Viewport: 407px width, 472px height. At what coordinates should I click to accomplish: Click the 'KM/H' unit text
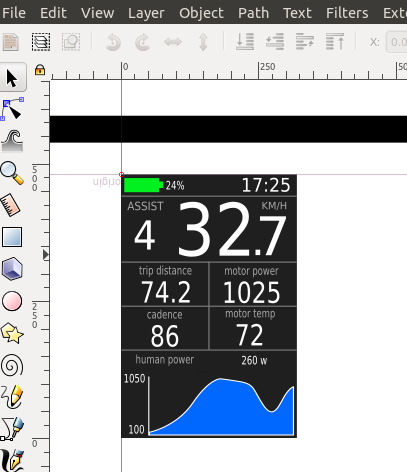[x=274, y=206]
